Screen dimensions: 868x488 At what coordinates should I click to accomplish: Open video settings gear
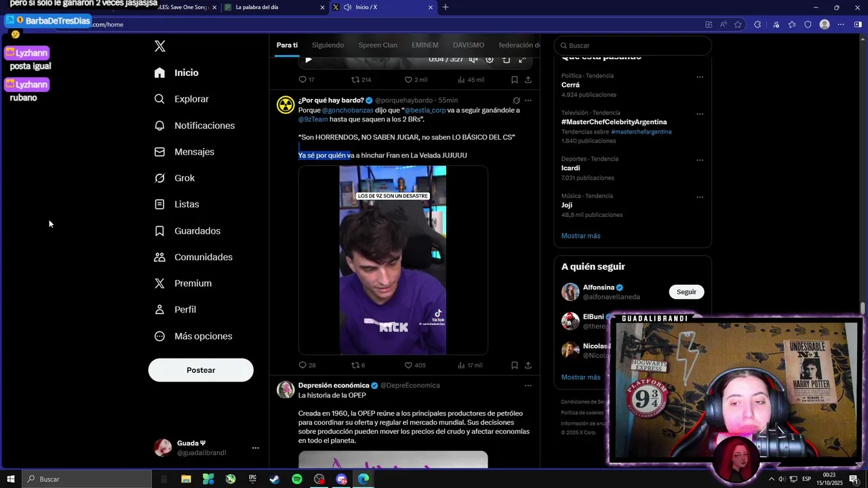click(x=490, y=60)
